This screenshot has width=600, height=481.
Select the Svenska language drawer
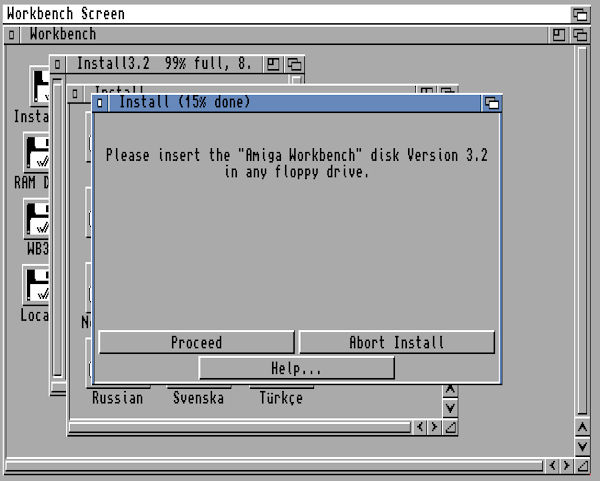[197, 397]
